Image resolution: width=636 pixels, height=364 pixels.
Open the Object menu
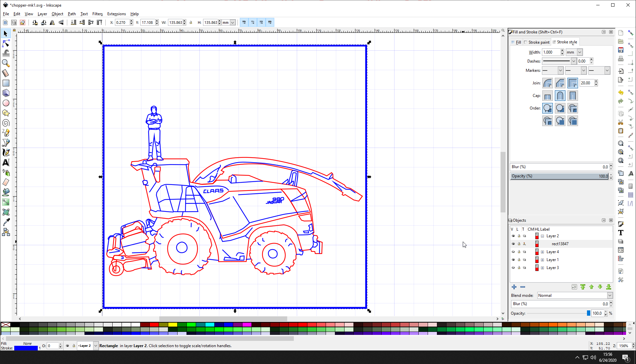(57, 14)
